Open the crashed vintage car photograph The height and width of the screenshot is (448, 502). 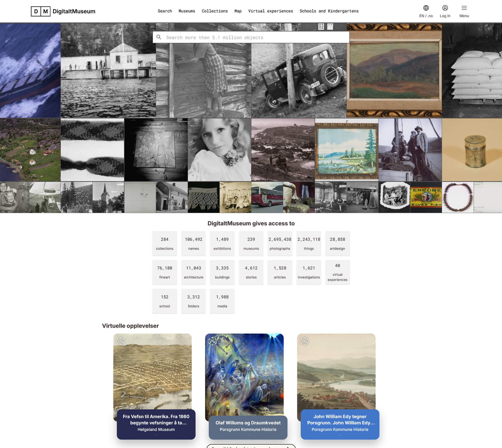pos(299,80)
